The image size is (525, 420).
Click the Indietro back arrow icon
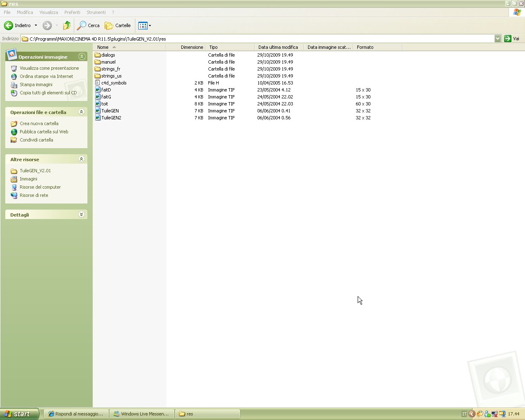click(8, 25)
